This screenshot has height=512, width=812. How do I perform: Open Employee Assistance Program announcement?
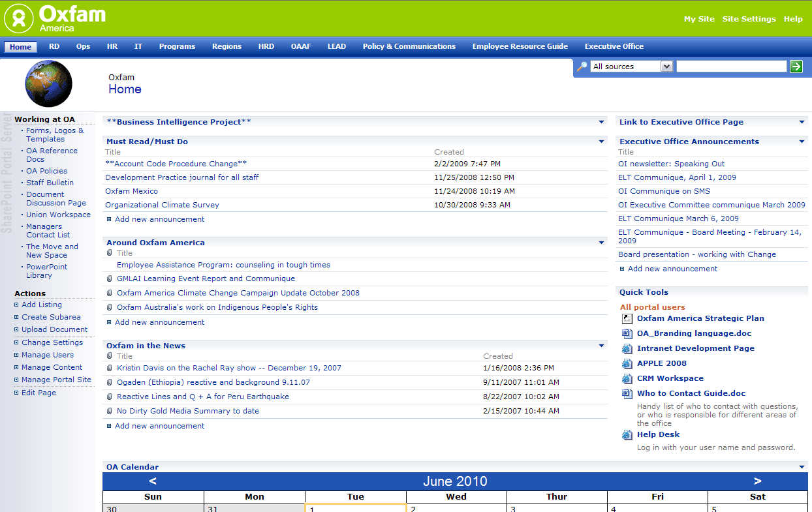pyautogui.click(x=223, y=265)
